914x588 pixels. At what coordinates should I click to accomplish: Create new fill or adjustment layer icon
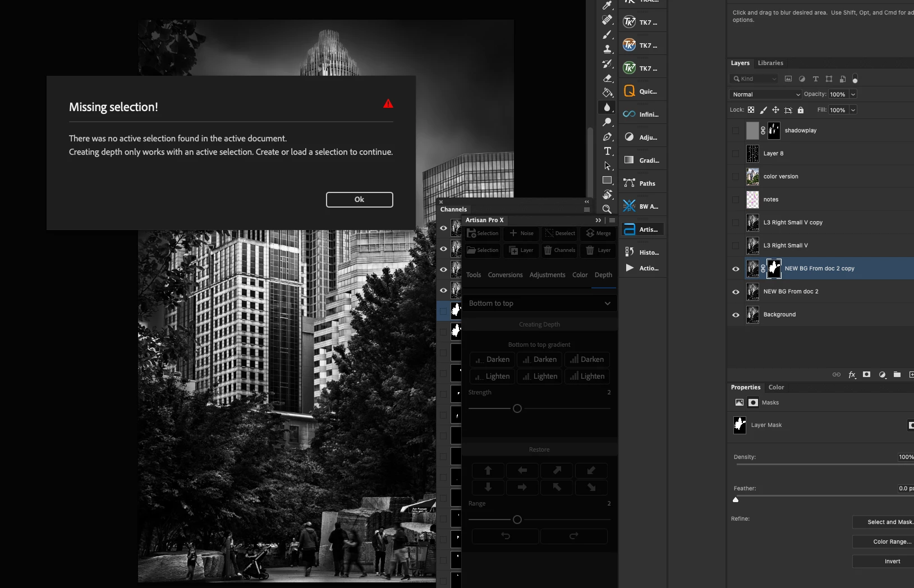pyautogui.click(x=882, y=375)
